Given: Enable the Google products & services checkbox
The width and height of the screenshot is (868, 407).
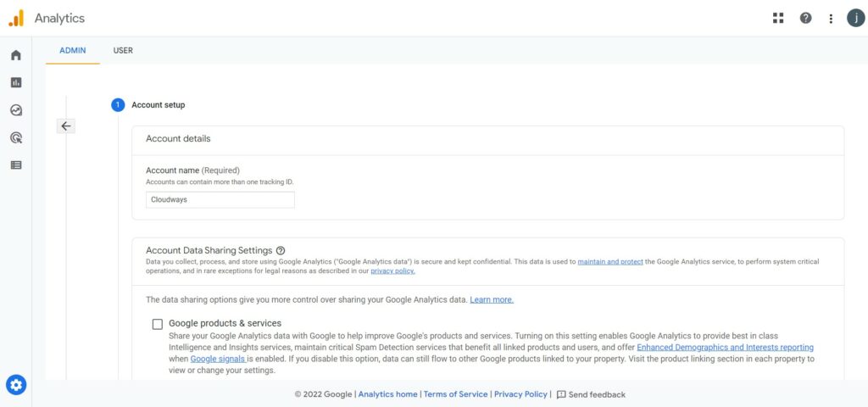Looking at the screenshot, I should click(157, 324).
